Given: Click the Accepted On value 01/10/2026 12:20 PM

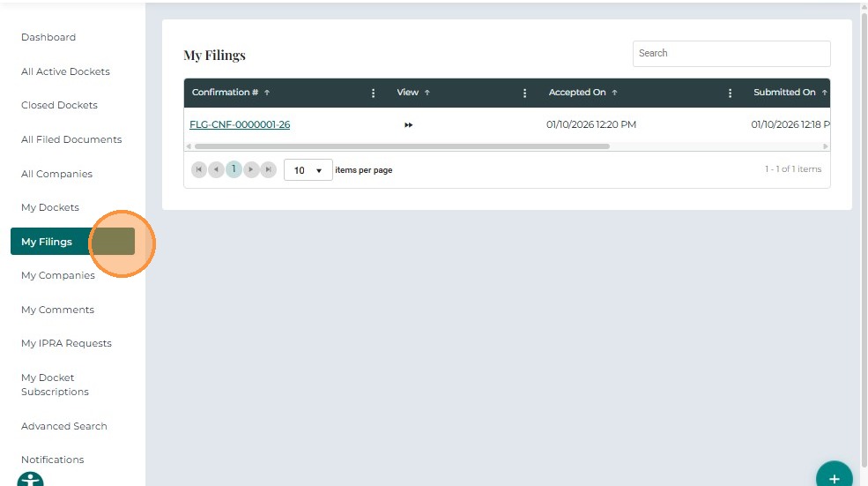Looking at the screenshot, I should tap(591, 124).
